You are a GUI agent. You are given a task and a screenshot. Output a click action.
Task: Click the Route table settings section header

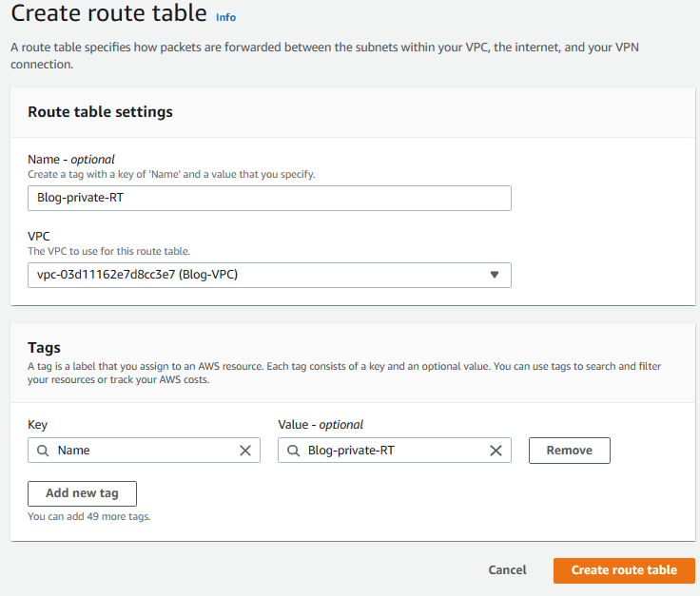tap(100, 112)
